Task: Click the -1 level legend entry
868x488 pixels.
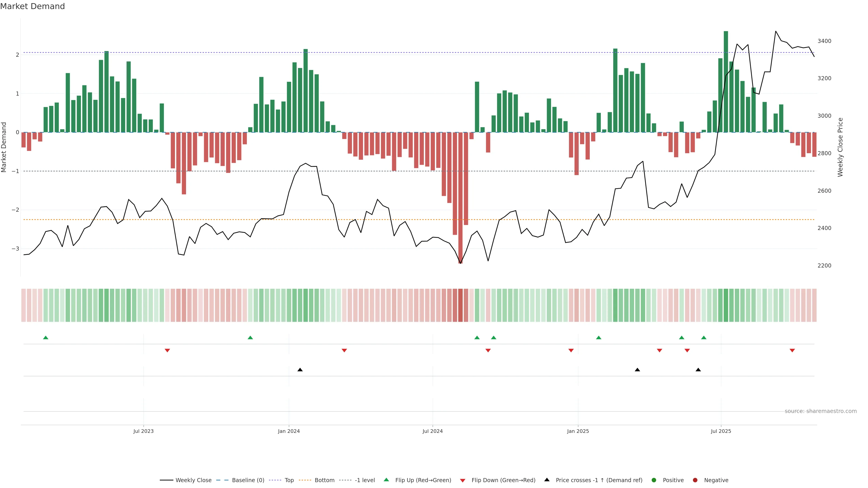Action: point(365,480)
